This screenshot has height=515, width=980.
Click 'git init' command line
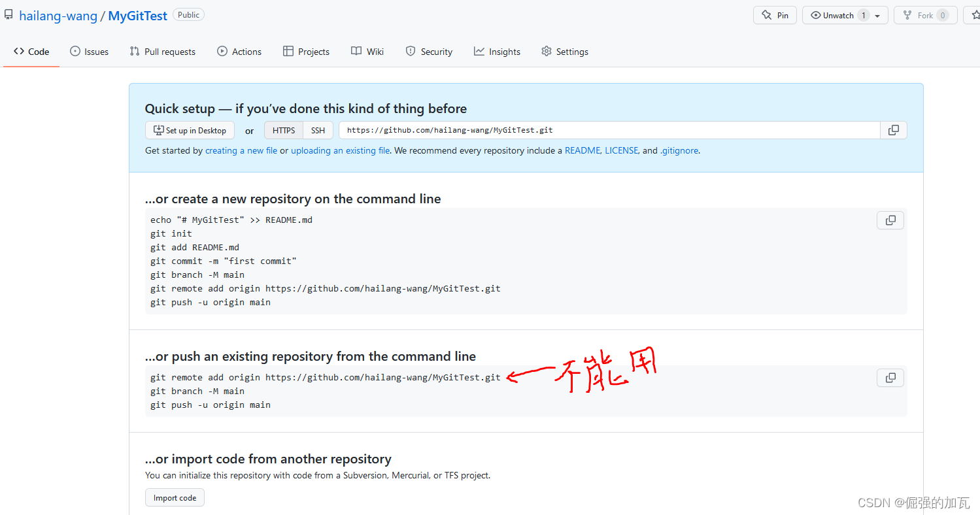point(171,233)
